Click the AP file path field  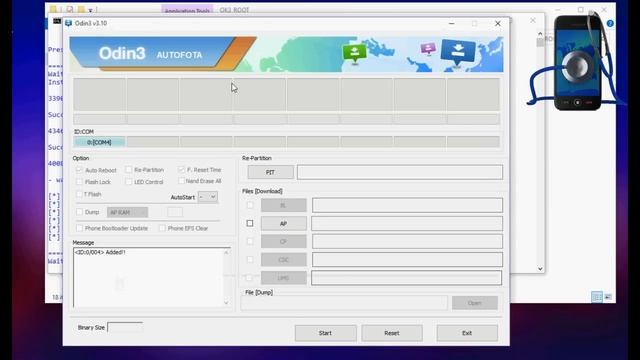(x=407, y=224)
